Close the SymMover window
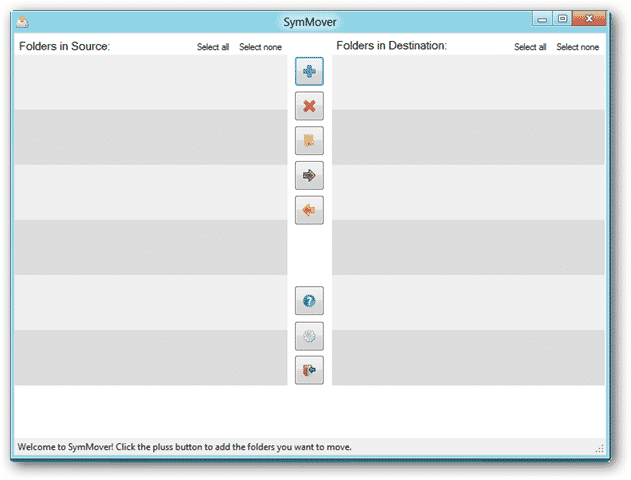Screen dimensions: 631x480 point(589,19)
